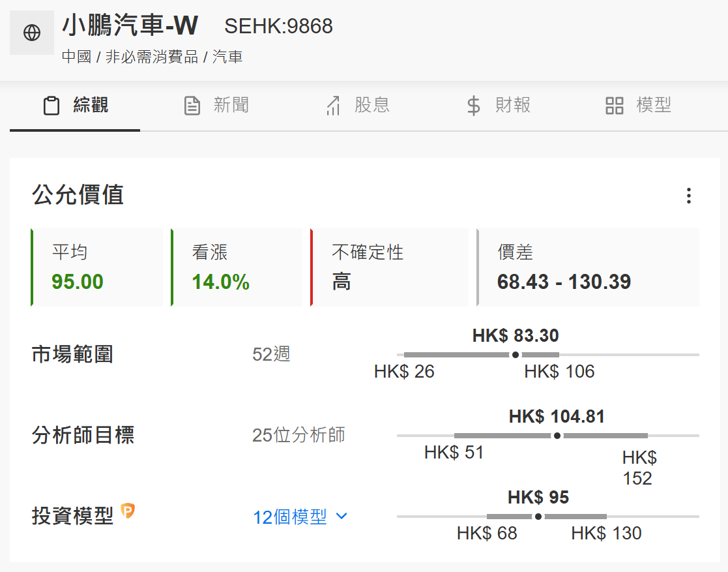Switch to the 綜觀 tab
This screenshot has width=728, height=572.
click(75, 106)
